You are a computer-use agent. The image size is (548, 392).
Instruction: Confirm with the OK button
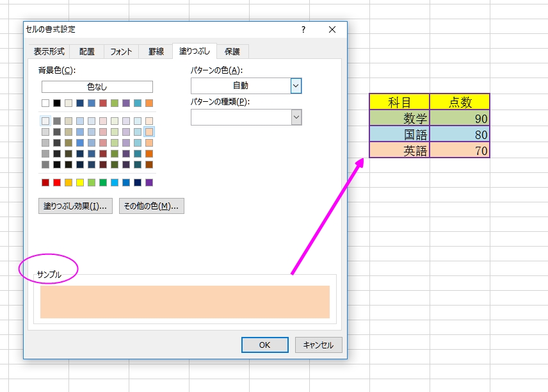click(x=264, y=345)
